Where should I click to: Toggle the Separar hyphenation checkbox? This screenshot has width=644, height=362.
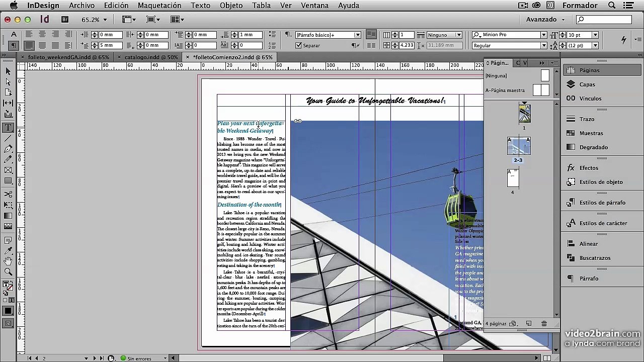pos(298,45)
